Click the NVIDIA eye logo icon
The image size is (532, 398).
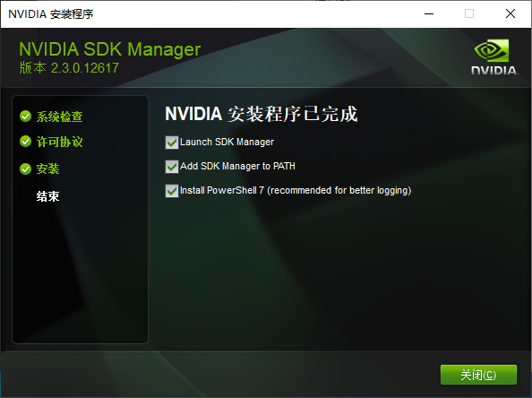click(492, 50)
